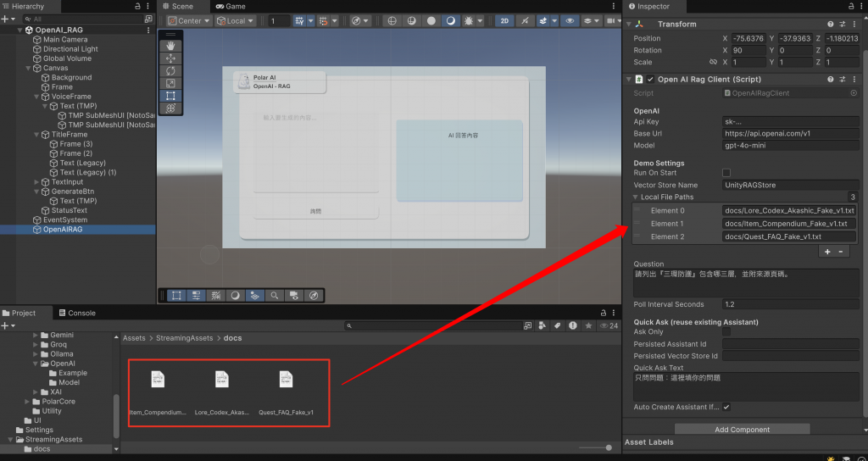Select the Hand (View) tool
The width and height of the screenshot is (868, 461).
170,46
